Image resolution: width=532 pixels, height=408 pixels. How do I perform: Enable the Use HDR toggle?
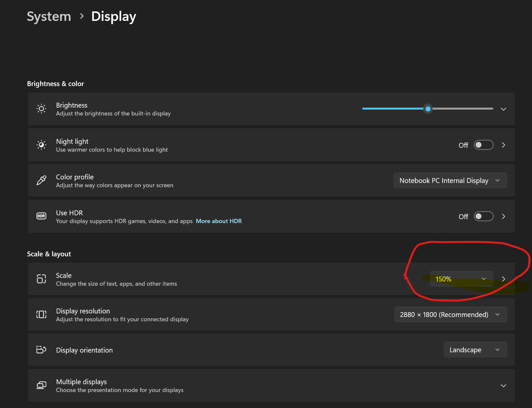[x=483, y=216]
